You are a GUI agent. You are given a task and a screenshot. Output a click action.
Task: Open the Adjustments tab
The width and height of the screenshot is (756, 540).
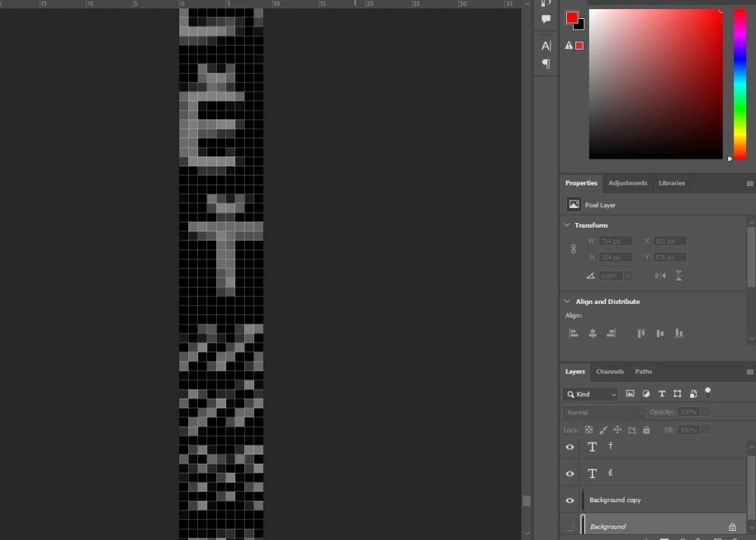(627, 183)
